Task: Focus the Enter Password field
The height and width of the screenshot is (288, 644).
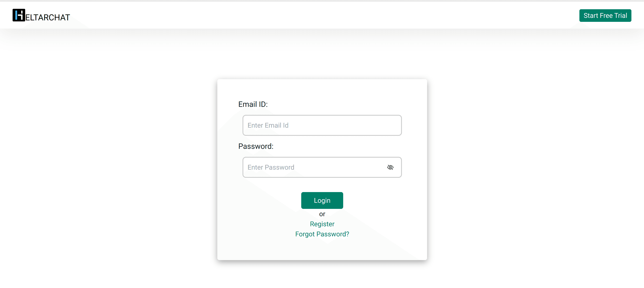Action: [313, 167]
